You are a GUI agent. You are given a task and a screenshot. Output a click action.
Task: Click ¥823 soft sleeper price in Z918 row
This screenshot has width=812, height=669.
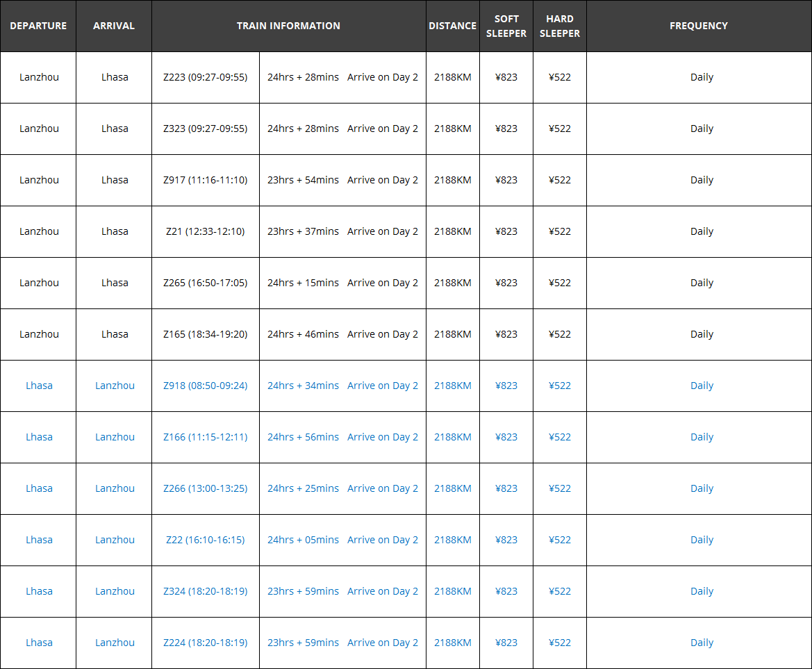pos(506,386)
